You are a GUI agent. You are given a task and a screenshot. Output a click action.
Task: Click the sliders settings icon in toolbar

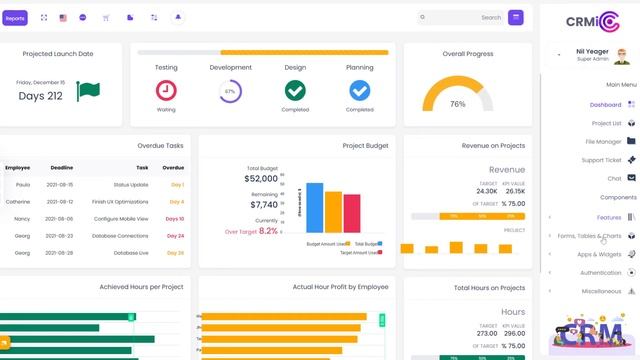point(154,18)
